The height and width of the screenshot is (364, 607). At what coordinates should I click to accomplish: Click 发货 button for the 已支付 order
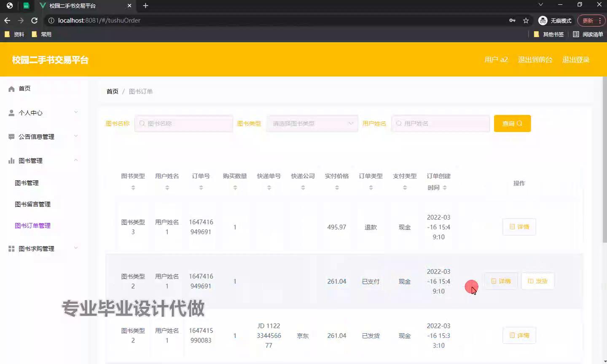[537, 281]
